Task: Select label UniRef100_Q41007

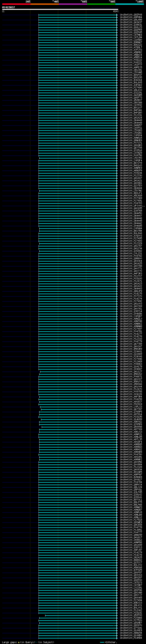Action: (131, 379)
